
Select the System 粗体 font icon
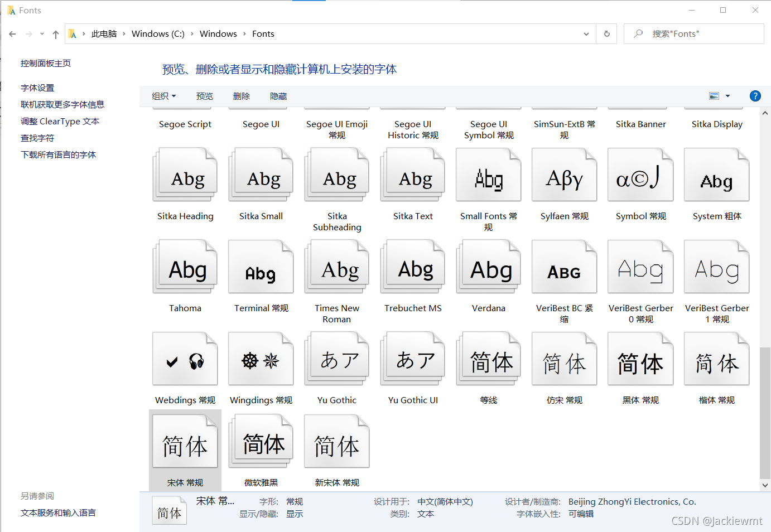pyautogui.click(x=717, y=175)
